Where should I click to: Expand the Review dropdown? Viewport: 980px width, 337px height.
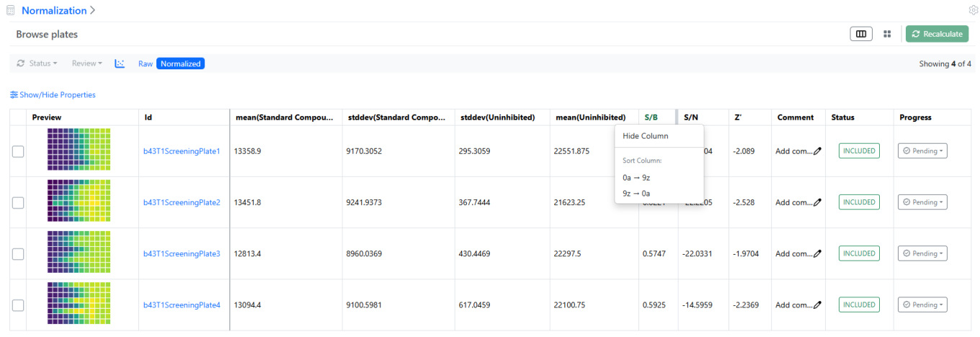tap(86, 64)
